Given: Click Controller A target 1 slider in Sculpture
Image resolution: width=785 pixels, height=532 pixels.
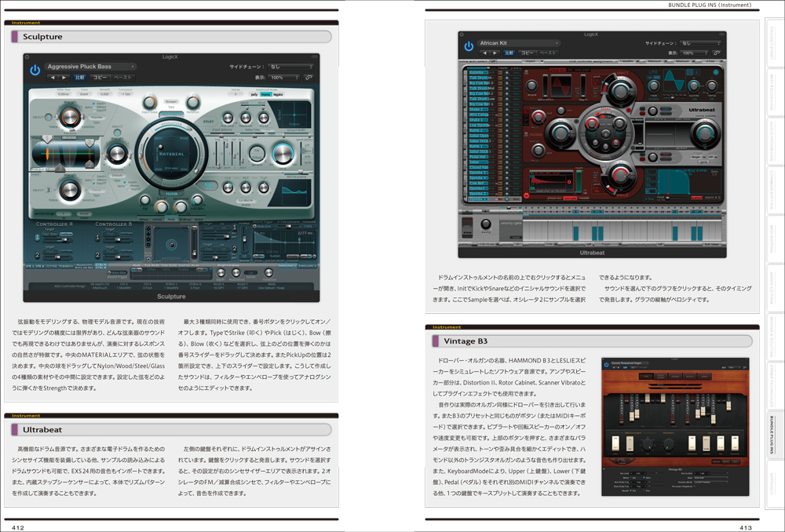Looking at the screenshot, I should [59, 241].
